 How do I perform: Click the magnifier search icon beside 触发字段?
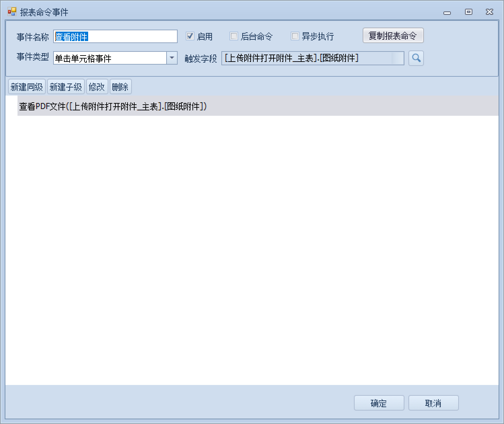click(416, 58)
